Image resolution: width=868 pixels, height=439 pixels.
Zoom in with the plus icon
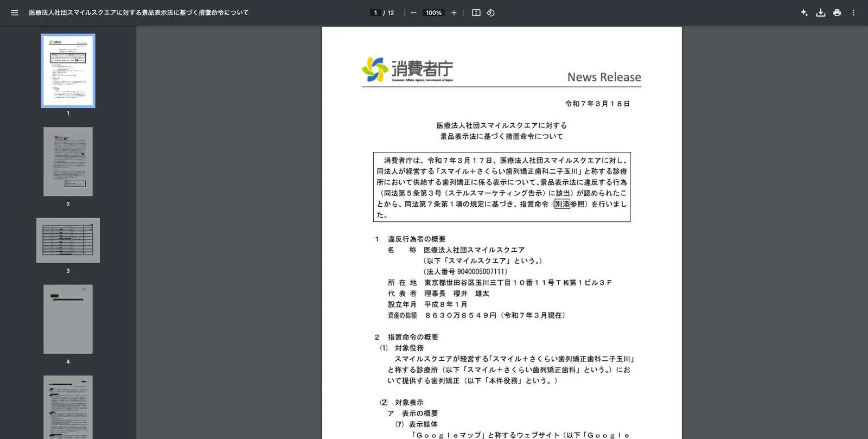(454, 12)
